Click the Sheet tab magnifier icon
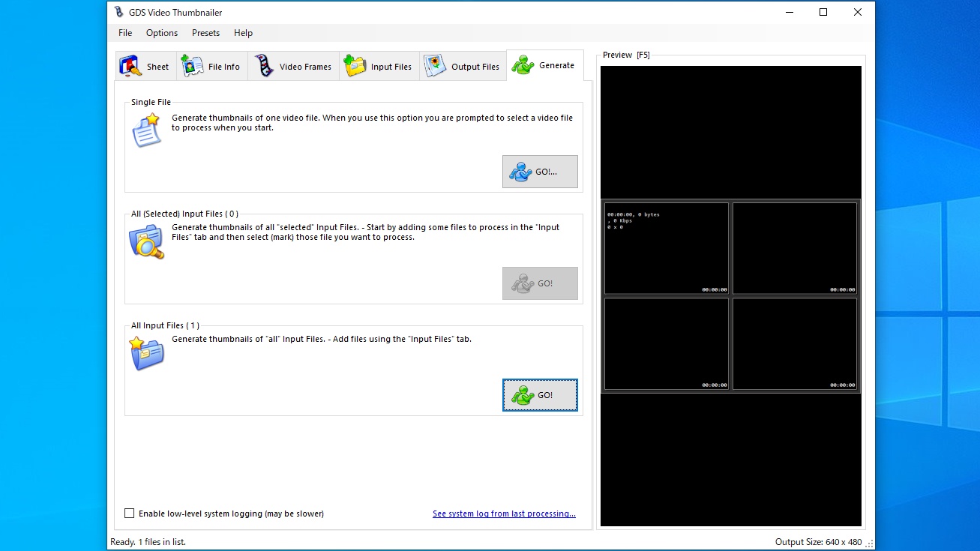This screenshot has height=551, width=980. [x=131, y=66]
